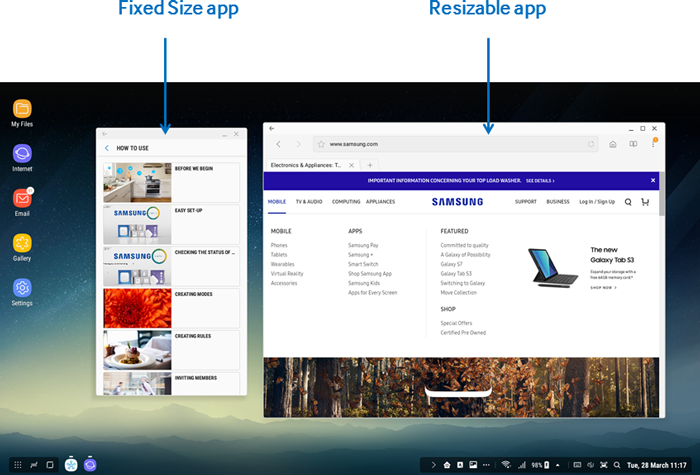
Task: Click back arrow in fixed-size app title bar
Action: pyautogui.click(x=104, y=134)
